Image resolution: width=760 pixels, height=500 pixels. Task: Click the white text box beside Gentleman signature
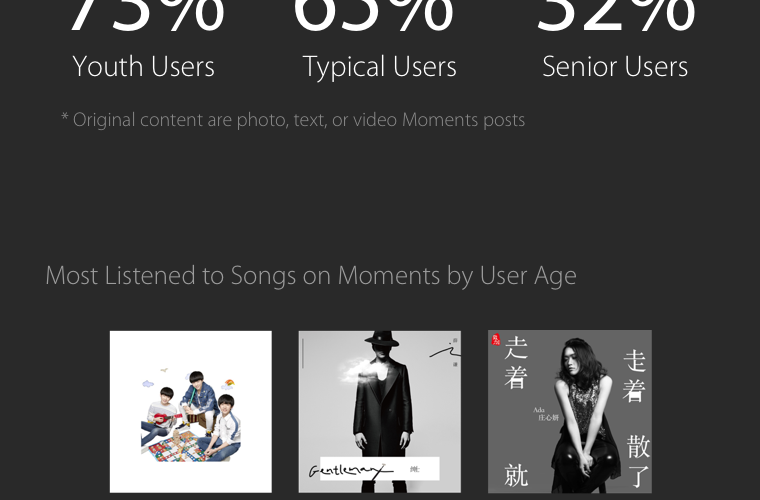(x=410, y=469)
